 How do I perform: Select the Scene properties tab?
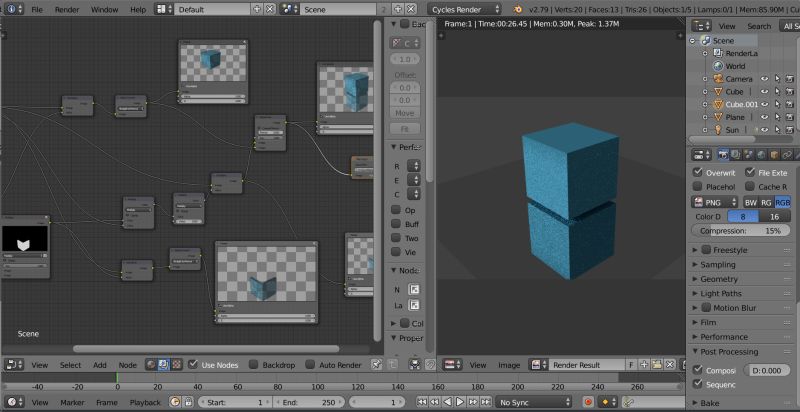click(x=748, y=154)
